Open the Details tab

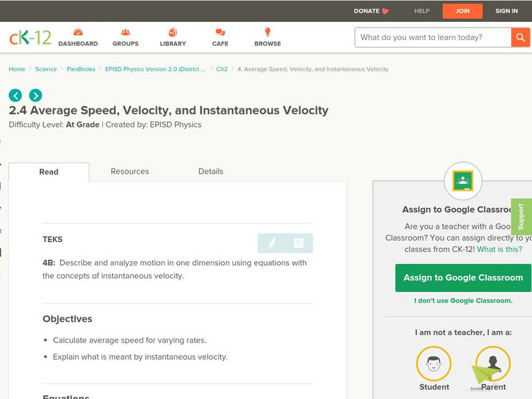point(211,171)
